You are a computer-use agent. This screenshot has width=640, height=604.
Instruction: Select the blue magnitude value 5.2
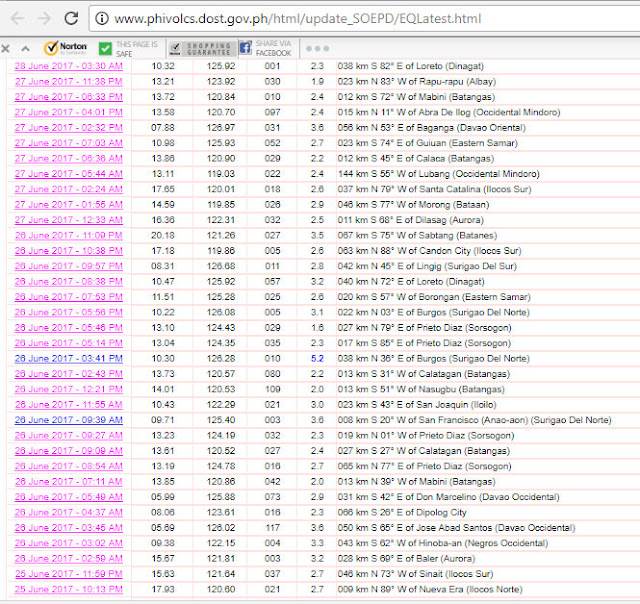click(317, 358)
